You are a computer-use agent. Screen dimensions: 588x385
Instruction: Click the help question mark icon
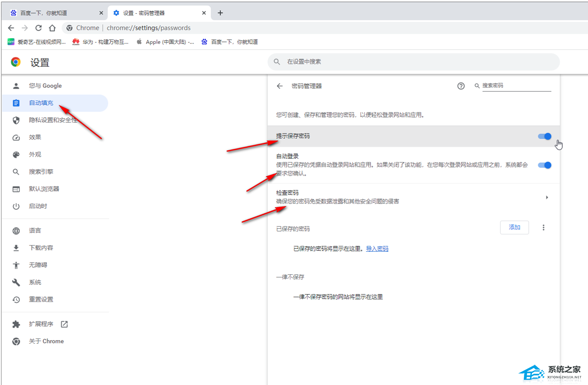point(461,86)
